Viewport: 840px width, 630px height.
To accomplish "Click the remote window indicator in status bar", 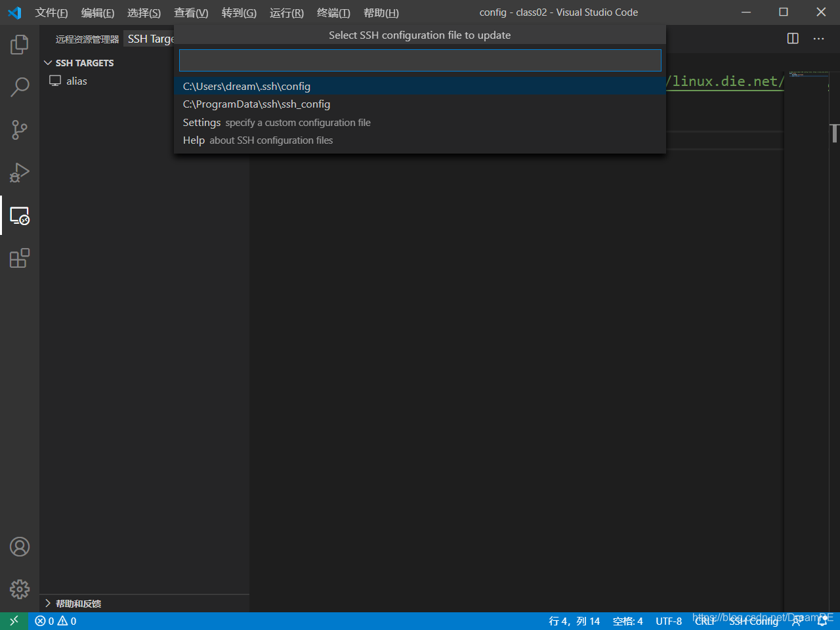I will [x=14, y=621].
